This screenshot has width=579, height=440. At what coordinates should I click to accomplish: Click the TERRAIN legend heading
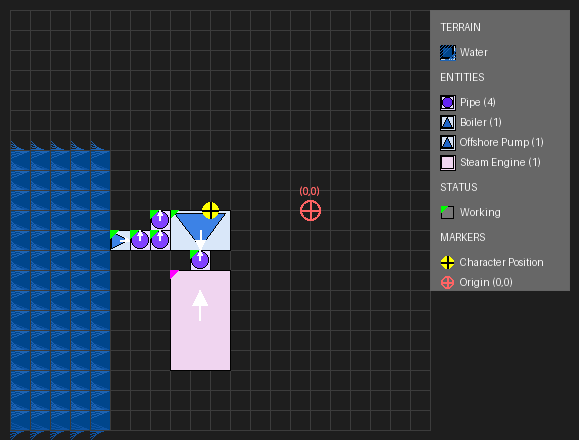click(x=460, y=27)
